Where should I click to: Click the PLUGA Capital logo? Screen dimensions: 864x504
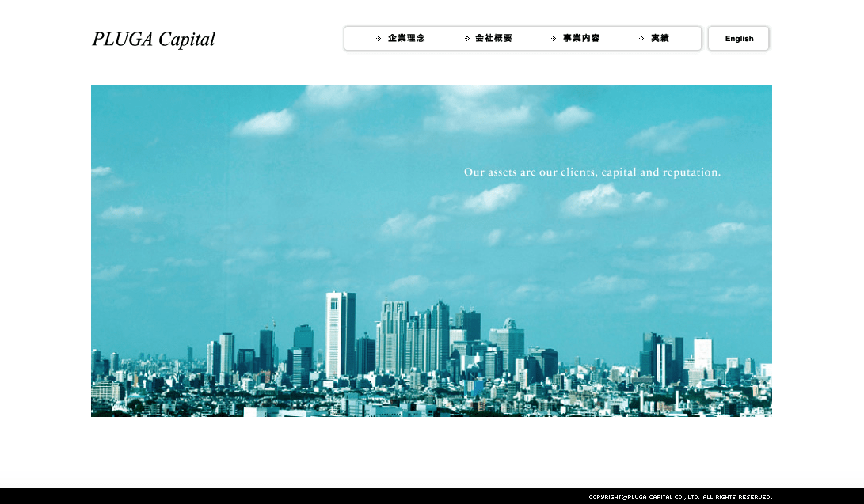coord(154,39)
